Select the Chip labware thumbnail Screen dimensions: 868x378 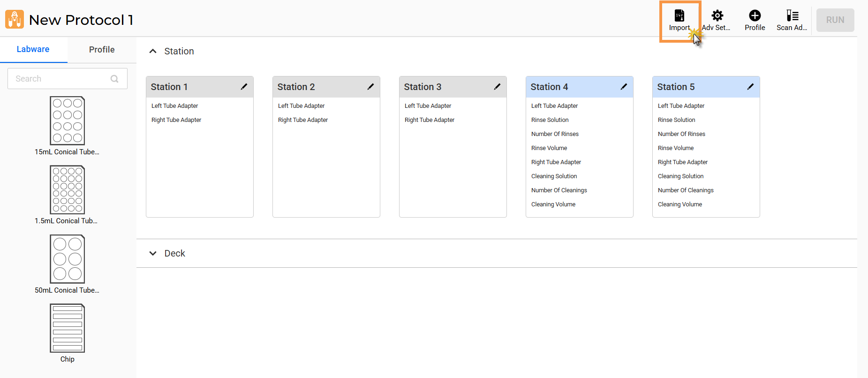(68, 328)
